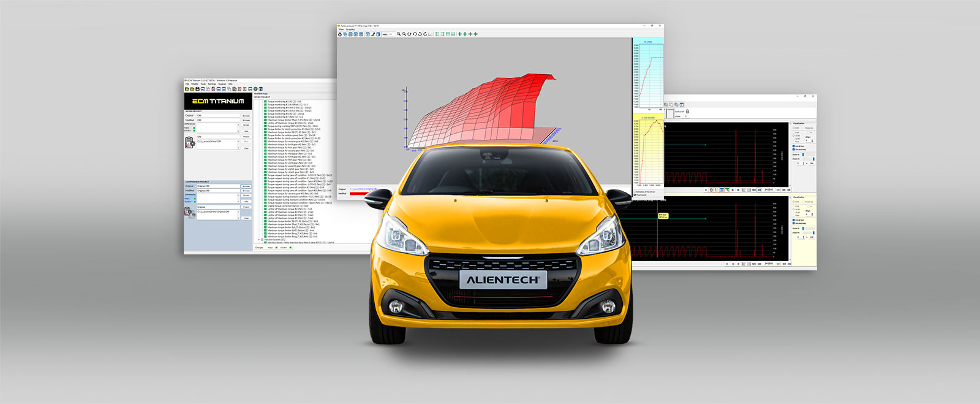Toggle the first checkbox in upper Visualization panel
The height and width of the screenshot is (404, 980).
(x=794, y=147)
